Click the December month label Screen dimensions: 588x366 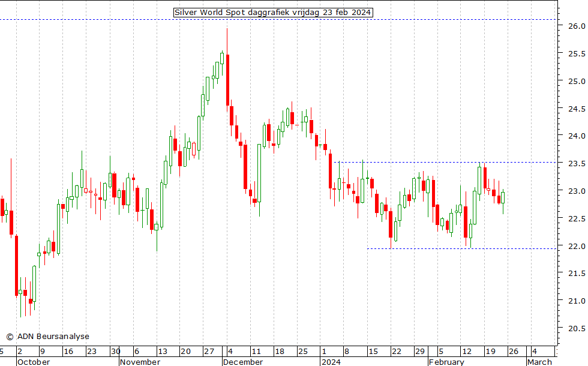(242, 362)
